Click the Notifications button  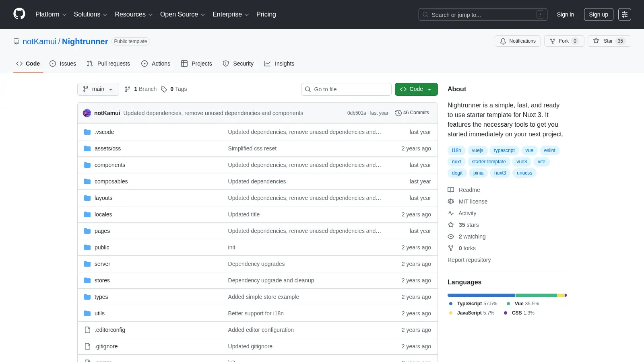coord(518,41)
